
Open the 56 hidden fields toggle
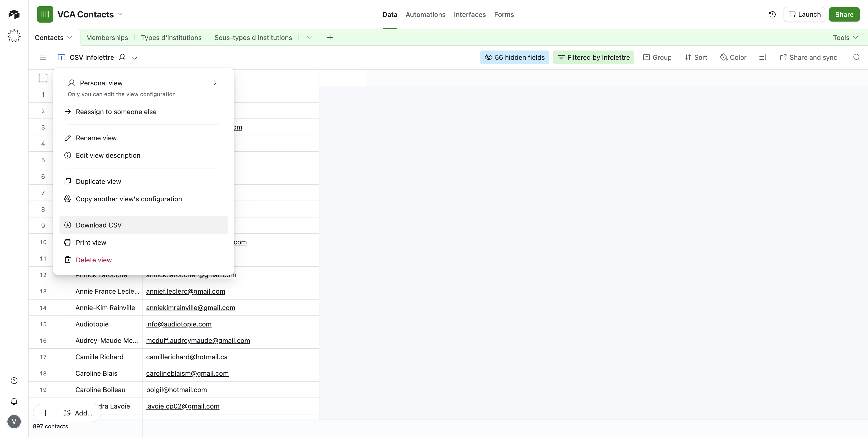[x=514, y=57]
